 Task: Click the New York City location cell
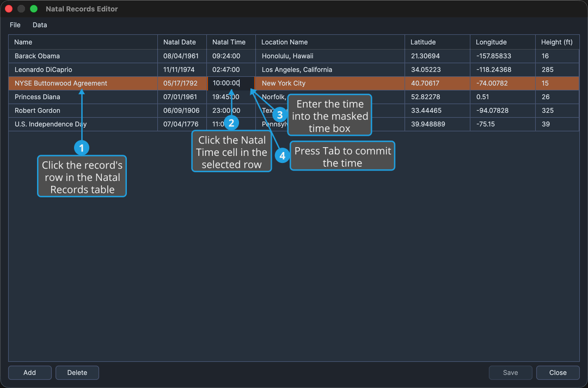point(330,83)
